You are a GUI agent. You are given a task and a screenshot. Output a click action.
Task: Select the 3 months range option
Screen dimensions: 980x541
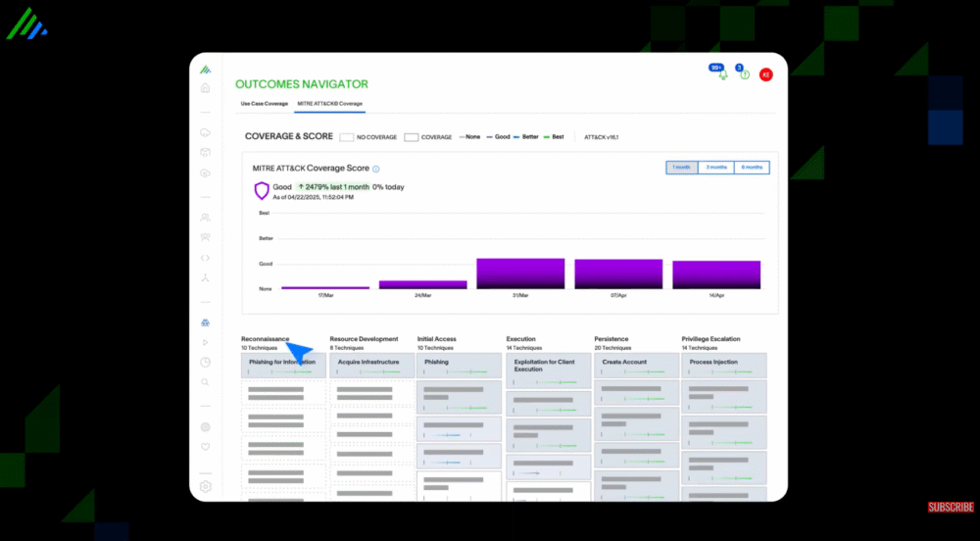click(716, 168)
